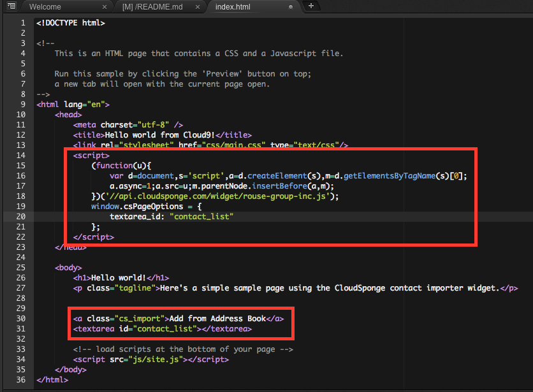Click the opening <head> tag
The image size is (533, 392).
click(x=68, y=115)
